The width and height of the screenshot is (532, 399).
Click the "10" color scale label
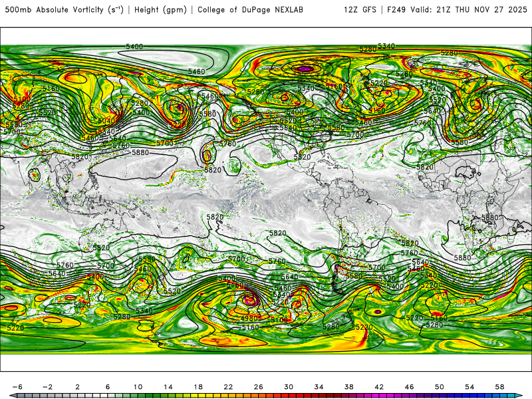click(x=138, y=387)
